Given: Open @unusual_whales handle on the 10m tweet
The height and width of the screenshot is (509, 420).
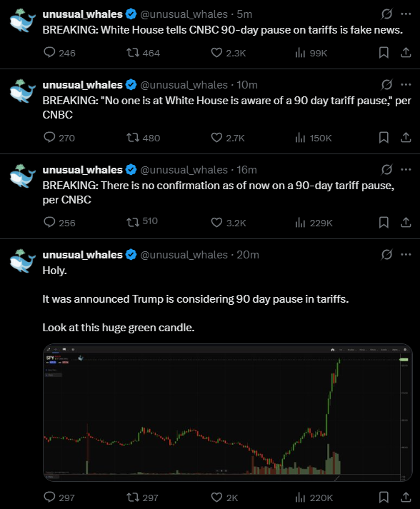Looking at the screenshot, I should click(x=184, y=85).
